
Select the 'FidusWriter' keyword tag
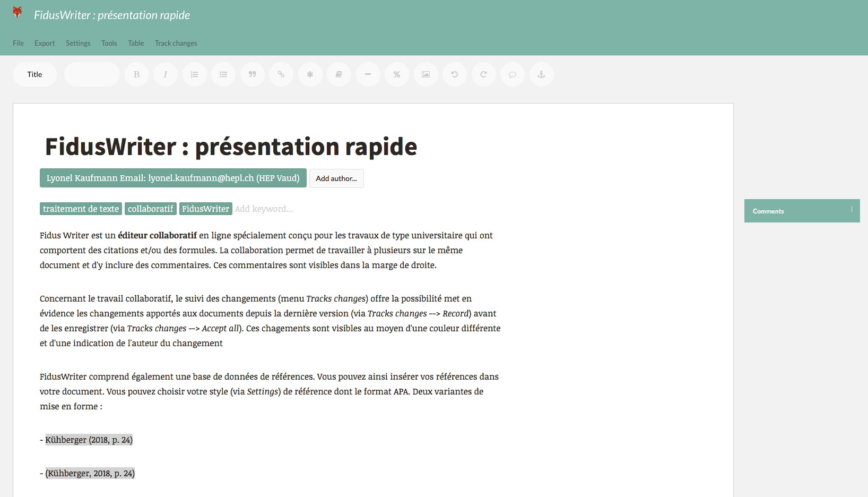(206, 209)
